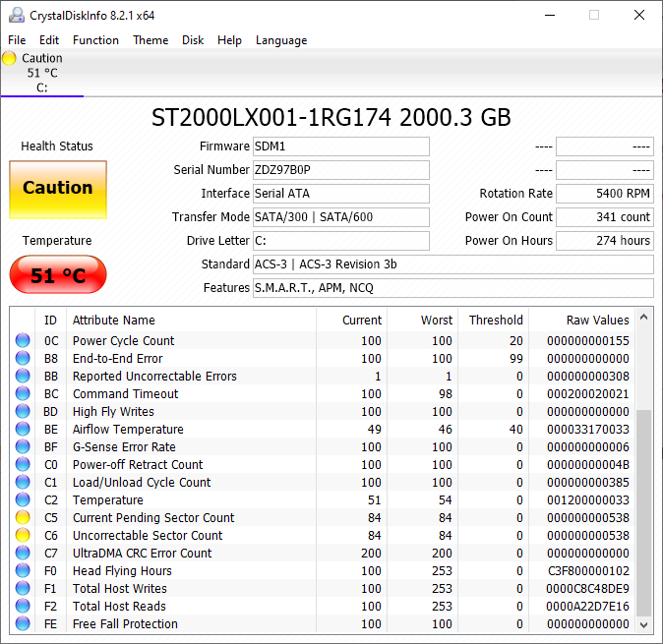Click raw value 000200020021
The width and height of the screenshot is (663, 644).
(x=587, y=394)
